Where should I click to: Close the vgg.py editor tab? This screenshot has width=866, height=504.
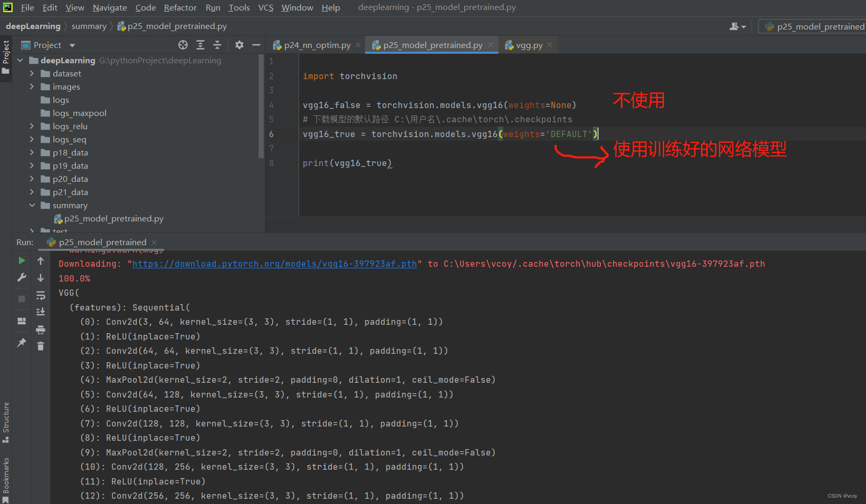[x=550, y=45]
